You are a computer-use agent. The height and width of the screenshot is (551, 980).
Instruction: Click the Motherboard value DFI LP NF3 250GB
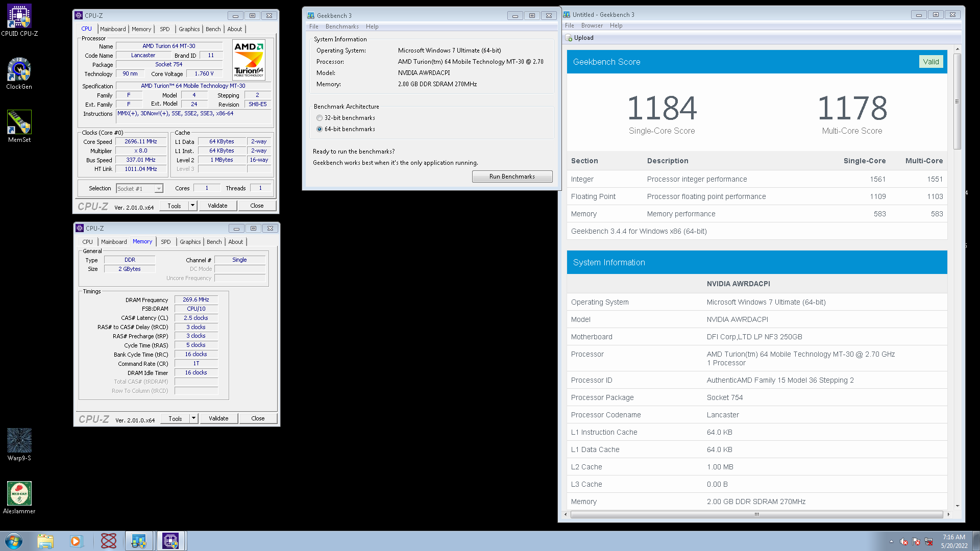(x=754, y=337)
